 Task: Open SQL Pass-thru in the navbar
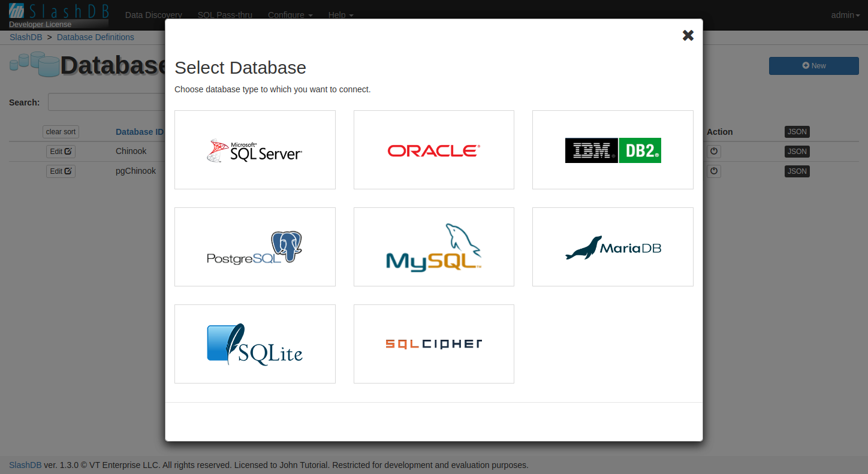(225, 15)
